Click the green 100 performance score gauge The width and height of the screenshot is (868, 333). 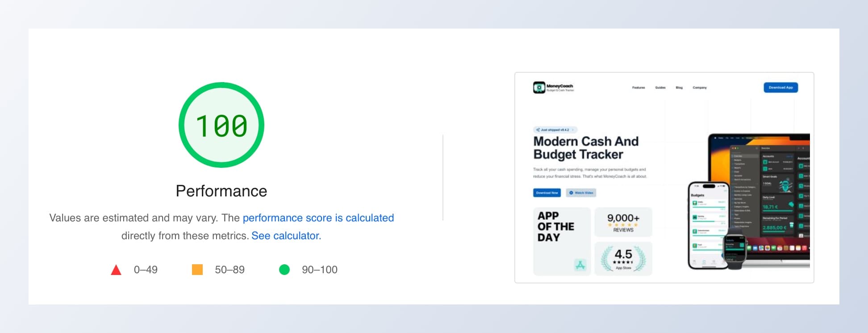click(x=221, y=125)
